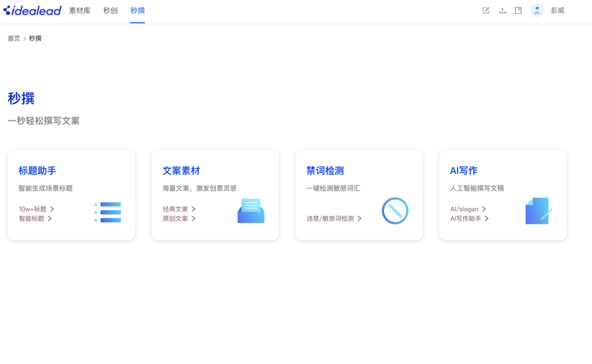Click chevron next to 智能标题

coord(50,218)
